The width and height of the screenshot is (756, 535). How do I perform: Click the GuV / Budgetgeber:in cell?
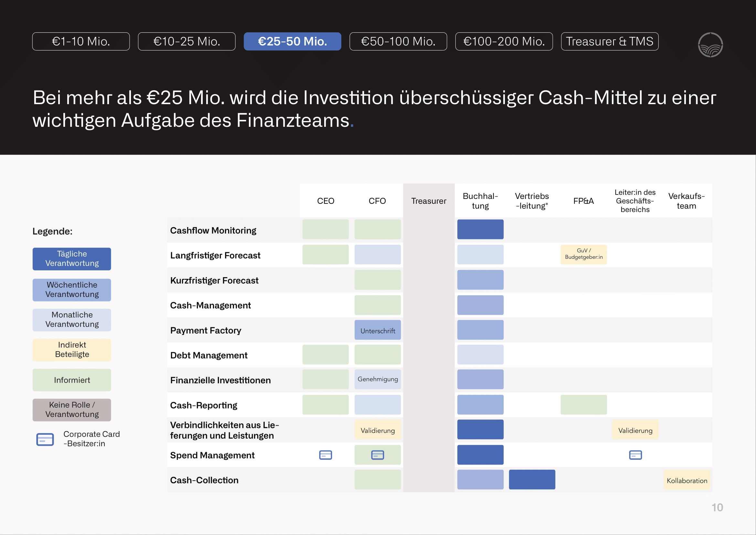click(x=584, y=254)
